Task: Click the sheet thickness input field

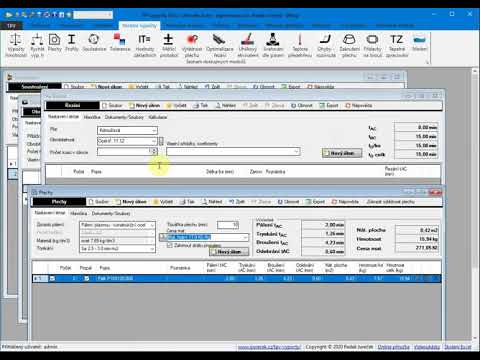Action: pyautogui.click(x=228, y=225)
